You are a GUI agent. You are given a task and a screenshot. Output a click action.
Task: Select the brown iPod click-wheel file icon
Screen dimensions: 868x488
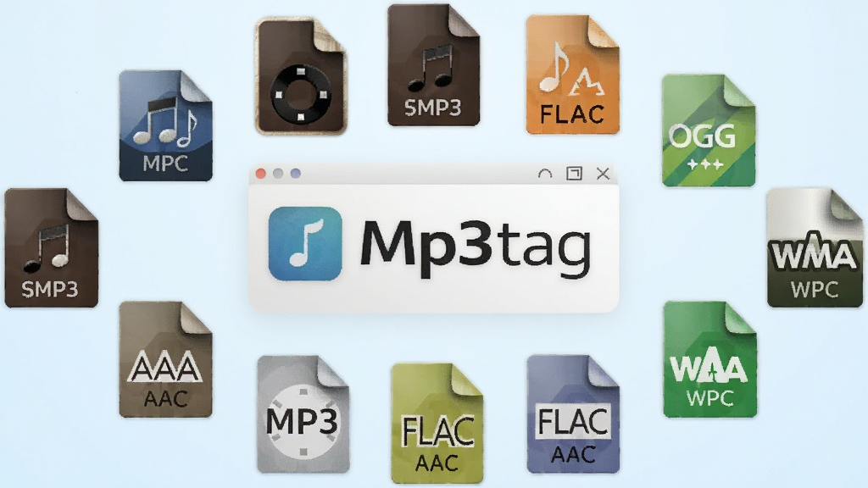pos(301,76)
